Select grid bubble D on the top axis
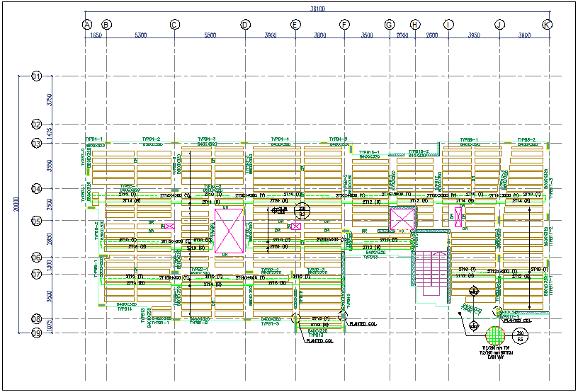Image resolution: width=578 pixels, height=392 pixels. (x=246, y=25)
